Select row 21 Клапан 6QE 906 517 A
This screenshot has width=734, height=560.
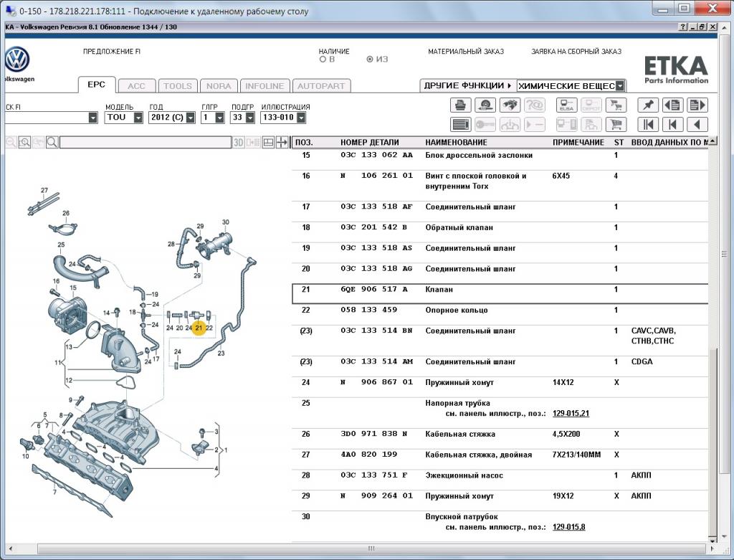(x=500, y=293)
